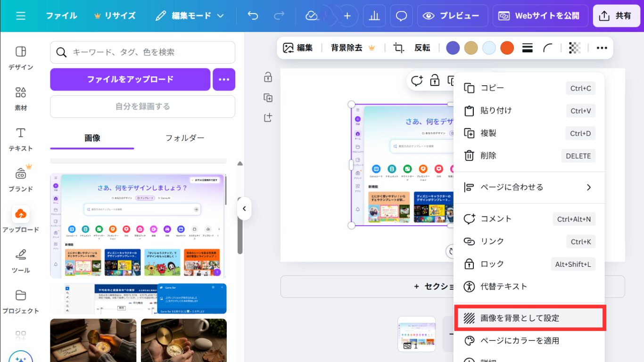Select the Canva home screenshot upload thumbnail

138,226
